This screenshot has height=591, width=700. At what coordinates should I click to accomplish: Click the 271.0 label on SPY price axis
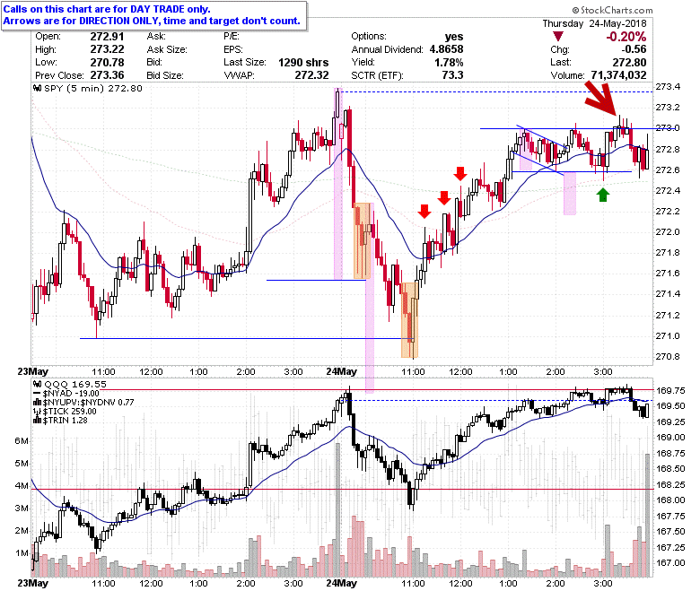point(668,336)
